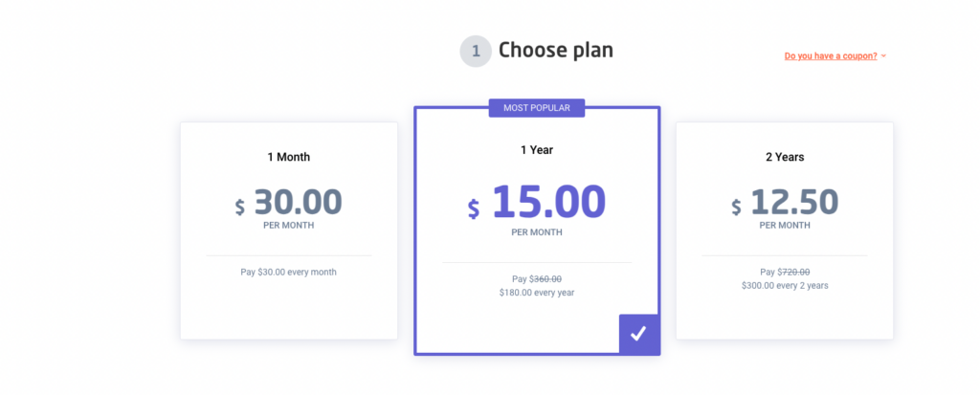Viewport: 980px width, 395px height.
Task: Click the "Choose plan" heading
Action: [x=556, y=50]
